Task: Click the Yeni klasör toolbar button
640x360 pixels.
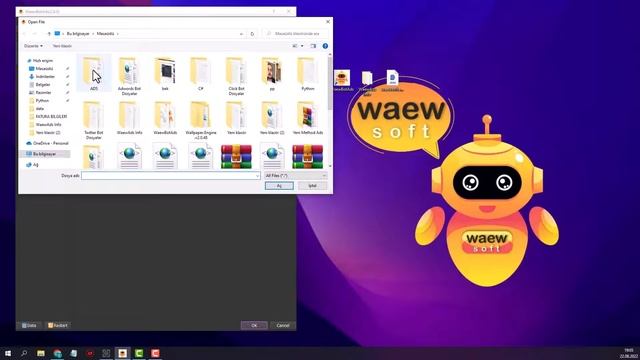Action: (x=62, y=46)
